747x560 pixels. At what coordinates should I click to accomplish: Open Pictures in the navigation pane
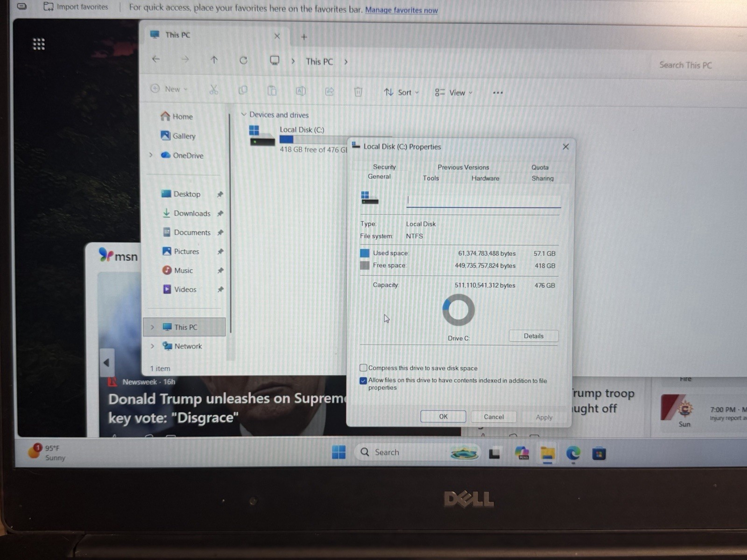pos(180,251)
